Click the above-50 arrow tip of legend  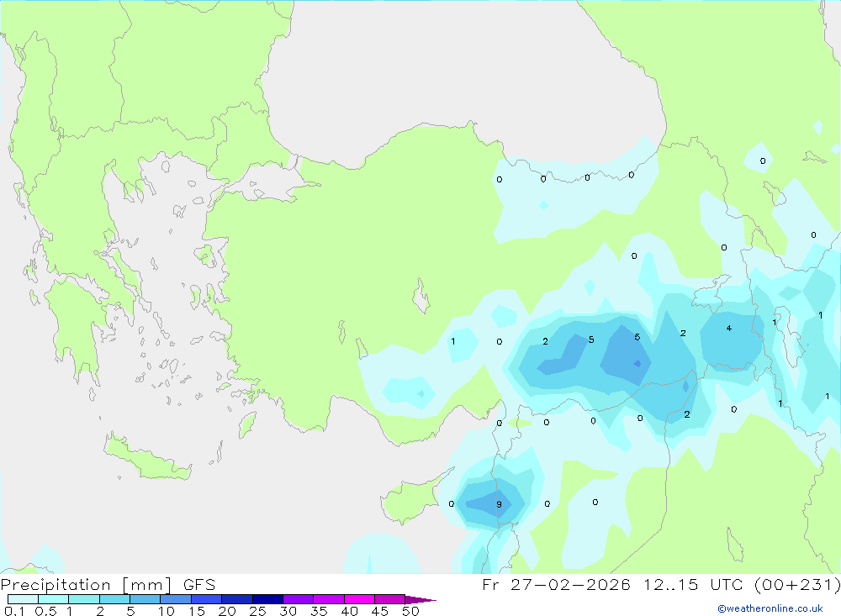[x=420, y=600]
